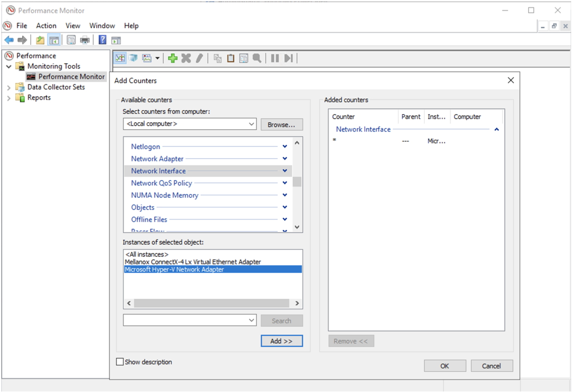Expand the NUMA Node Memory counters

tap(285, 195)
